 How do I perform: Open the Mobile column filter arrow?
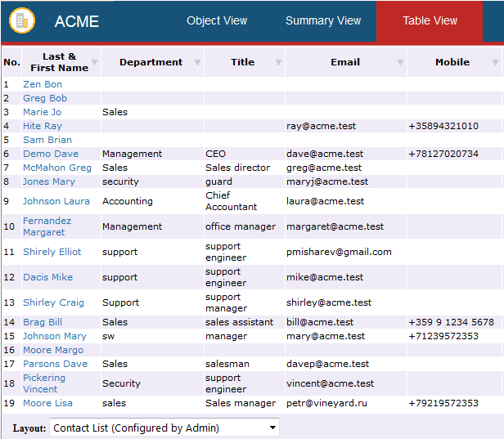[x=495, y=62]
